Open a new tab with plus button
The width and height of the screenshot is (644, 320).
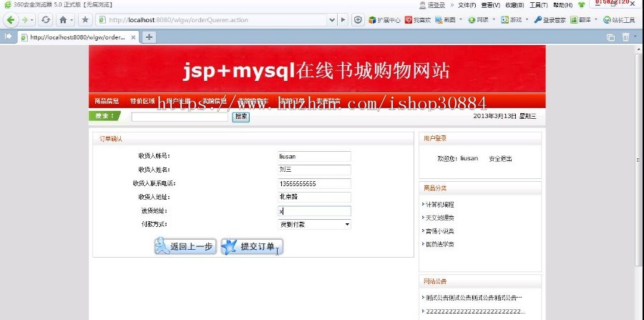point(149,37)
